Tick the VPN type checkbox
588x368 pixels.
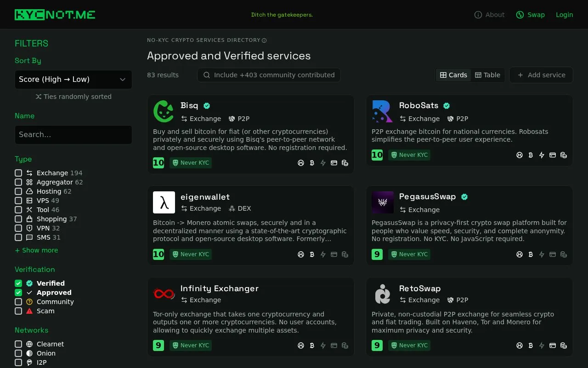coord(18,228)
